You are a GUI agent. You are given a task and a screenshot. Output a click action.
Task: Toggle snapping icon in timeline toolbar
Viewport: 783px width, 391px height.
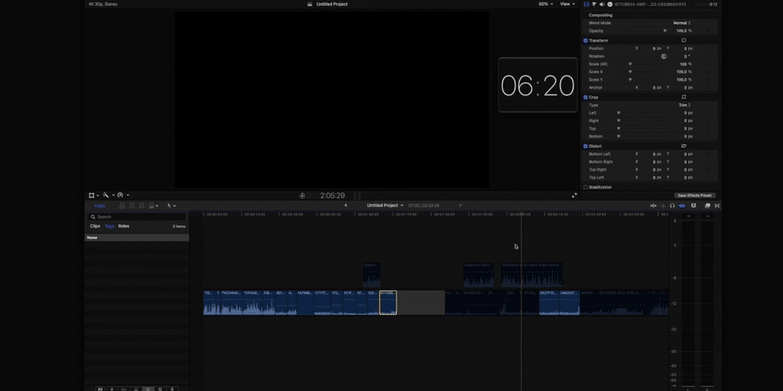pos(682,206)
